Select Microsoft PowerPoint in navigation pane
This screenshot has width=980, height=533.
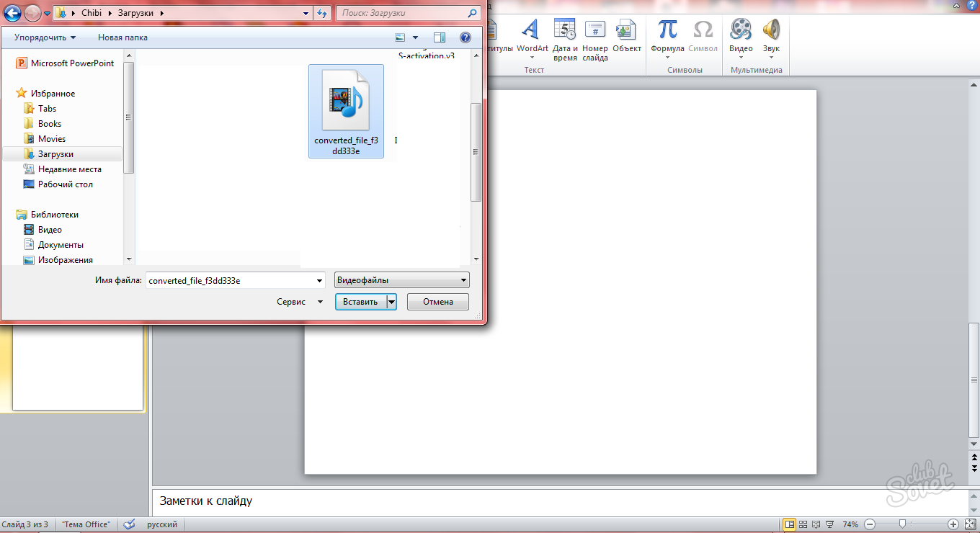click(x=65, y=63)
